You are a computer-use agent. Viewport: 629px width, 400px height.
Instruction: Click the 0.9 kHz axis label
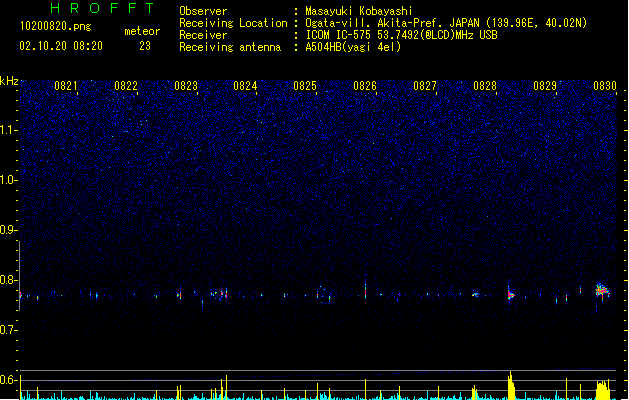pyautogui.click(x=8, y=230)
